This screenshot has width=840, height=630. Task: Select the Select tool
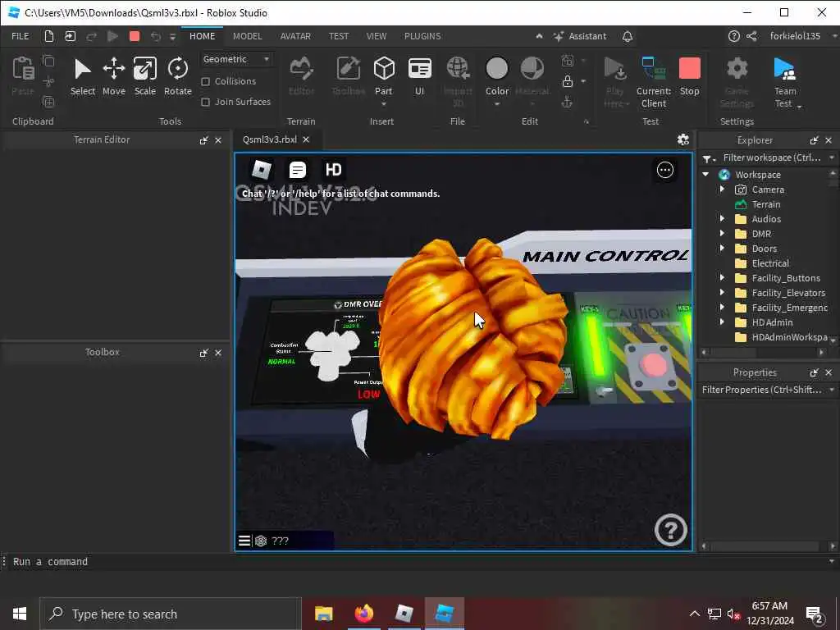pyautogui.click(x=83, y=76)
